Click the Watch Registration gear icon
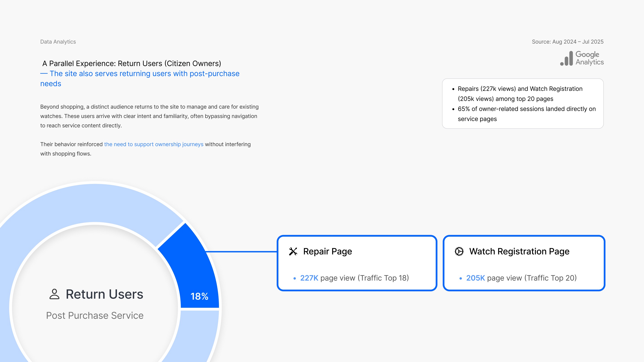644x362 pixels. click(459, 251)
